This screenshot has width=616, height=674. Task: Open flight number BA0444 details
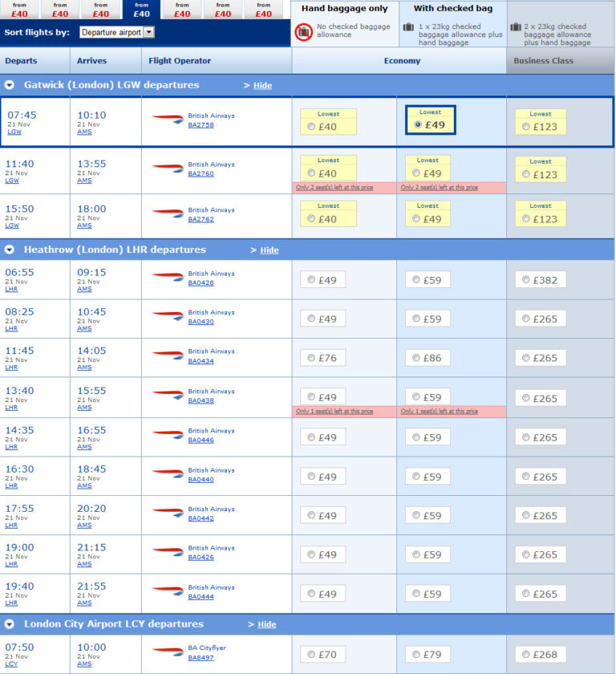click(x=201, y=597)
